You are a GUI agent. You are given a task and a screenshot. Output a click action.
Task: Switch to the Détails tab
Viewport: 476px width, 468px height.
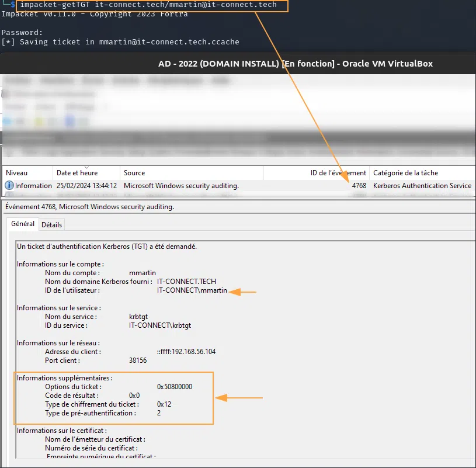51,224
